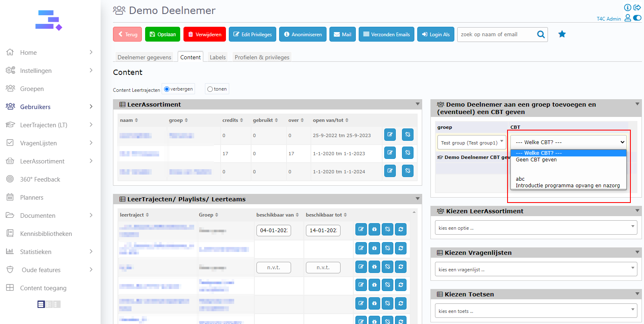
Task: Click the logout icon at top right
Action: tap(637, 7)
